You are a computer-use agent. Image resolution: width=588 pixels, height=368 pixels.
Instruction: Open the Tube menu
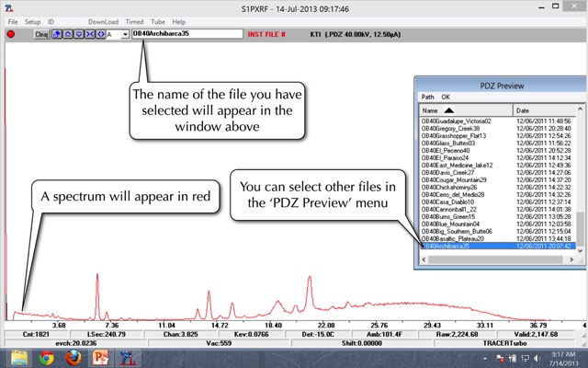[x=156, y=21]
